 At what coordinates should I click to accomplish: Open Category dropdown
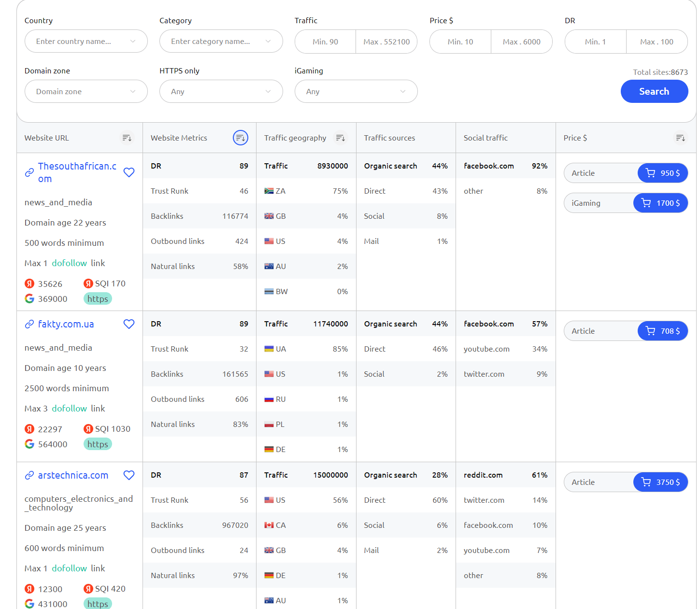[x=221, y=42]
